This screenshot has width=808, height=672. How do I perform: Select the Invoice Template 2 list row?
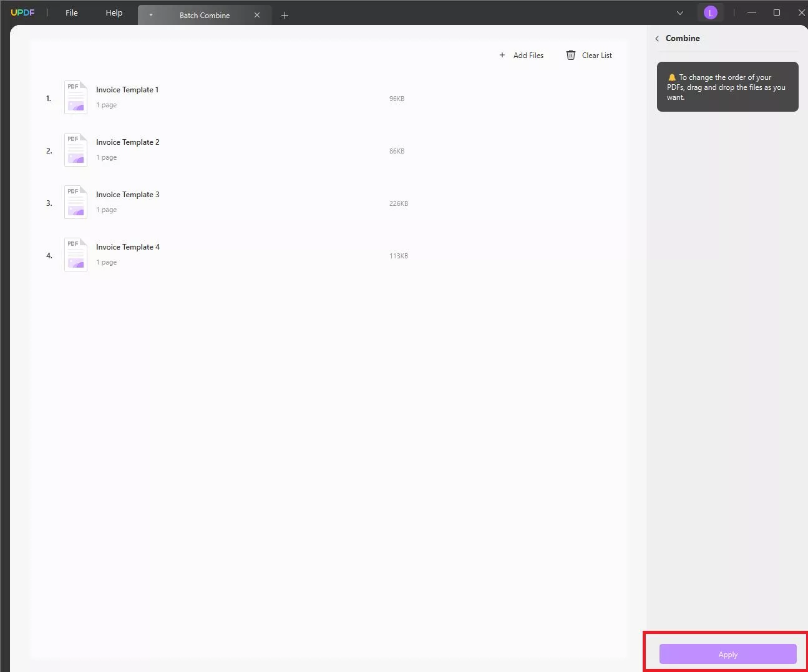(x=250, y=150)
